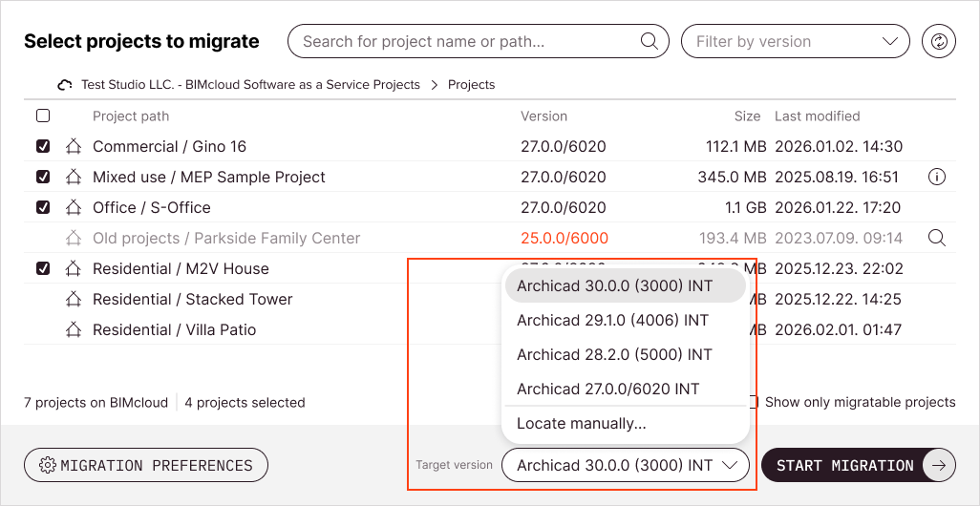This screenshot has width=980, height=506.
Task: Click the 2026.01.02. 14:30 date
Action: pos(839,147)
